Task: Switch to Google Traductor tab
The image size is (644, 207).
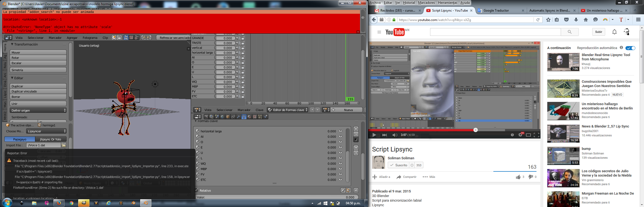Action: 496,11
